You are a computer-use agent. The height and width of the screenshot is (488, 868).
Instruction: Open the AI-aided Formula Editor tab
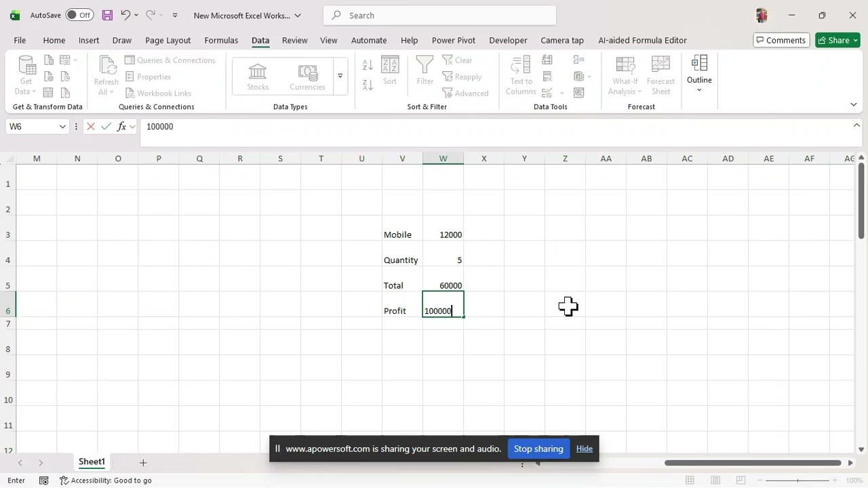coord(642,40)
